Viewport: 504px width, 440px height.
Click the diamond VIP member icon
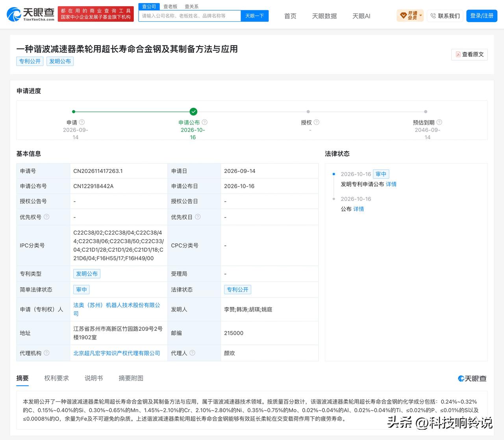tap(403, 16)
